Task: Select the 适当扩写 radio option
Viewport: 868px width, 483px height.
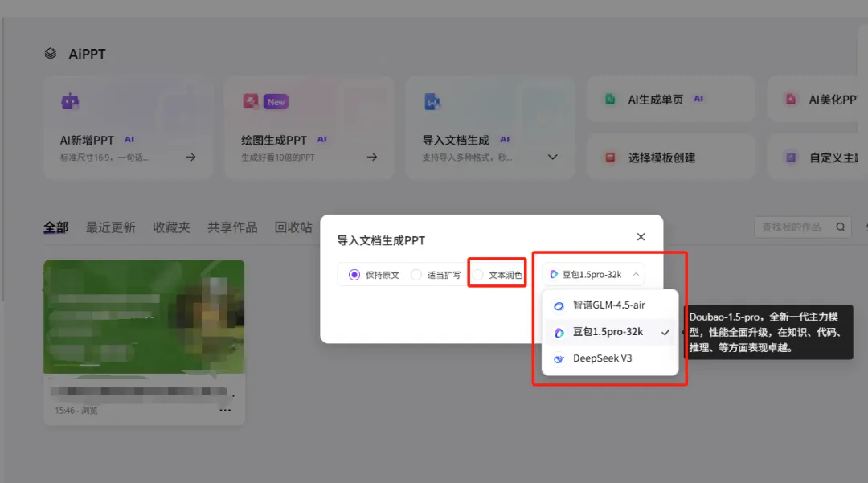Action: (x=416, y=275)
